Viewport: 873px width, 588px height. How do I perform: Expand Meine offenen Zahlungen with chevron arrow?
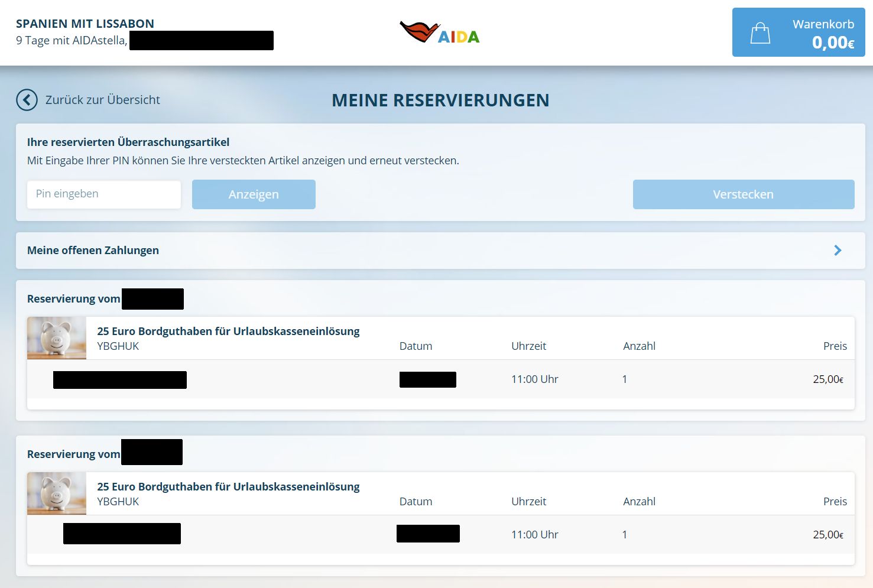click(838, 251)
